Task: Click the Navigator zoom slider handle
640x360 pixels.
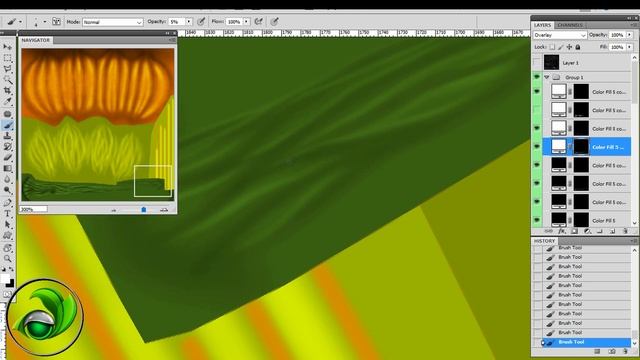Action: click(144, 209)
